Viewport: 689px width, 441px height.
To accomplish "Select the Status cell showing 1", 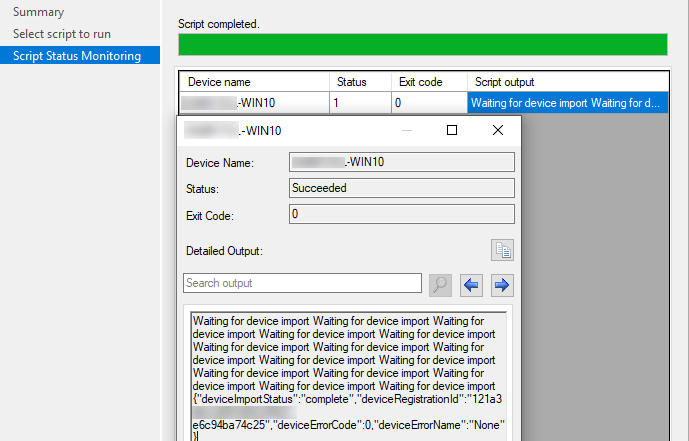I will pyautogui.click(x=360, y=103).
